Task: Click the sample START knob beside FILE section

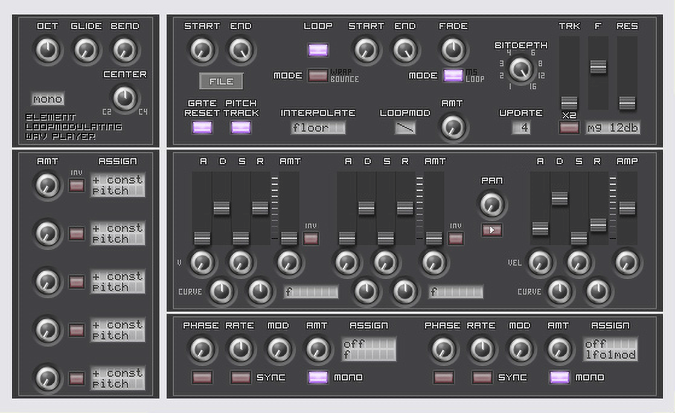Action: coord(202,50)
